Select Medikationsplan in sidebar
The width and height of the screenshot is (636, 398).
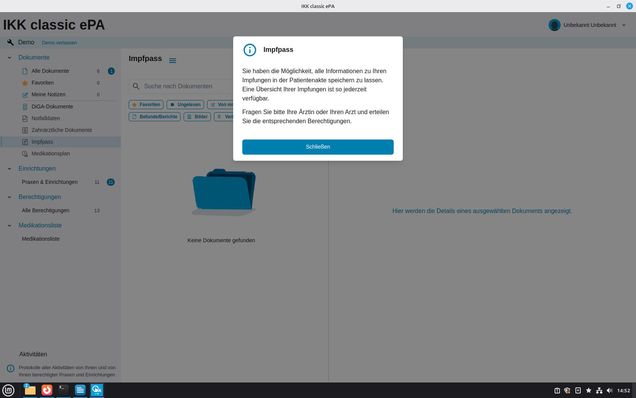pos(51,154)
